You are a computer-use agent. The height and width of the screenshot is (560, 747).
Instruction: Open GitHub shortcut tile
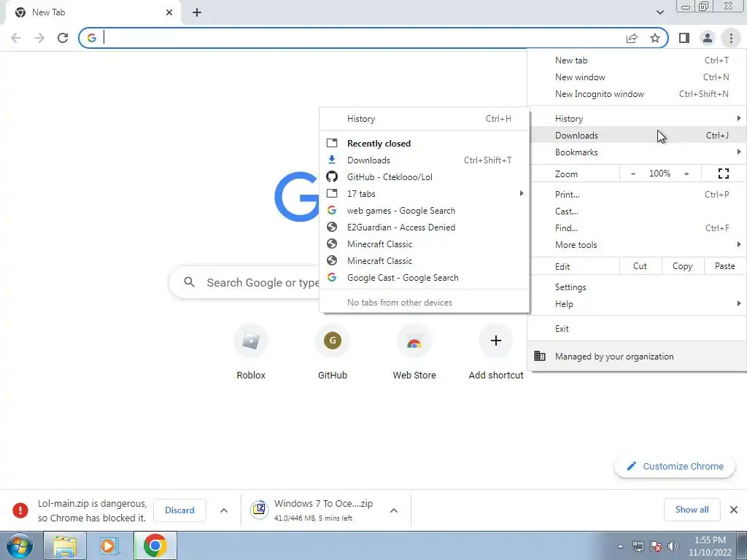tap(333, 351)
